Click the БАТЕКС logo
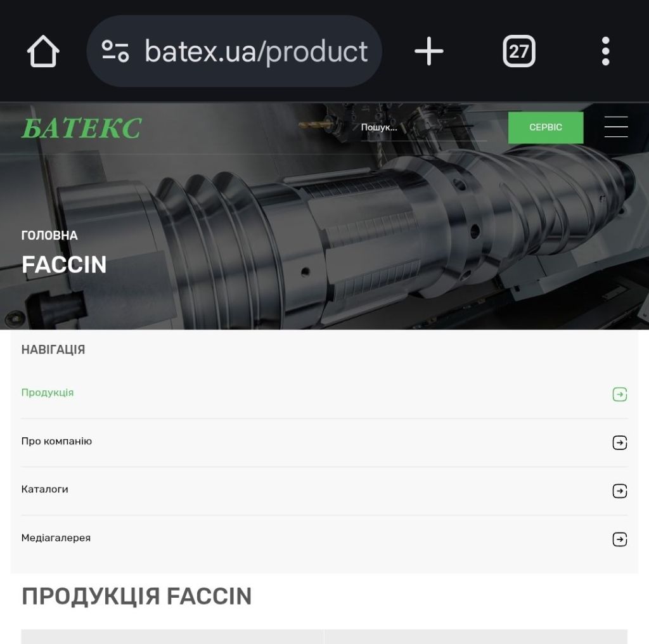This screenshot has height=644, width=649. (x=82, y=127)
